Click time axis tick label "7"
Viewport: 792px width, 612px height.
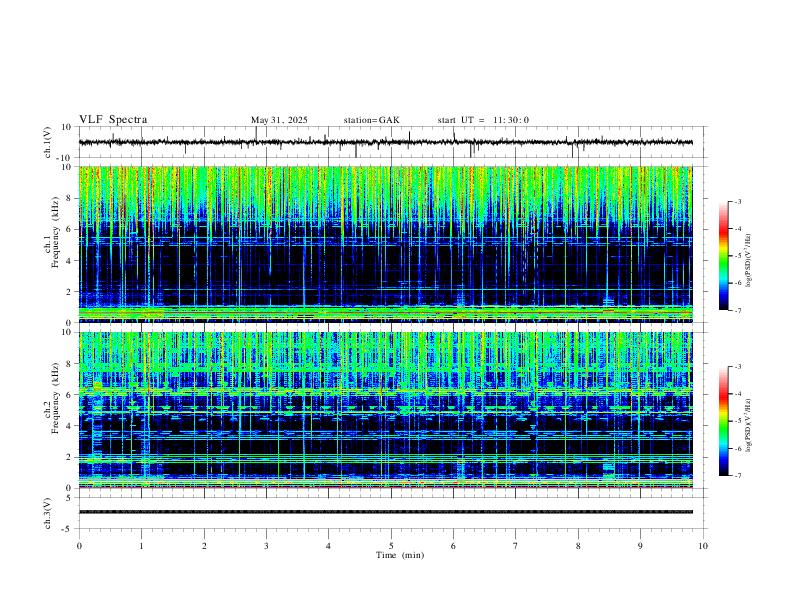point(516,546)
